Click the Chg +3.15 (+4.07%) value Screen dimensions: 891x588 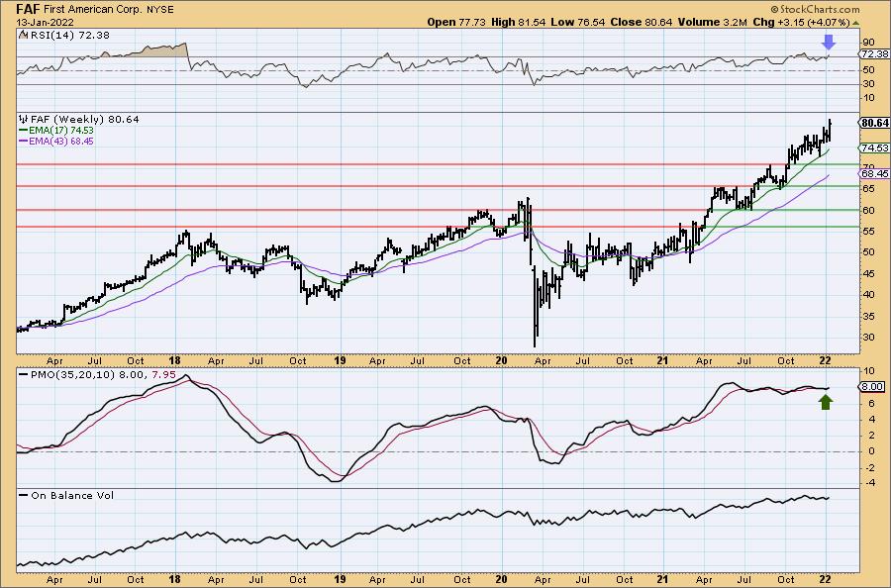(801, 22)
